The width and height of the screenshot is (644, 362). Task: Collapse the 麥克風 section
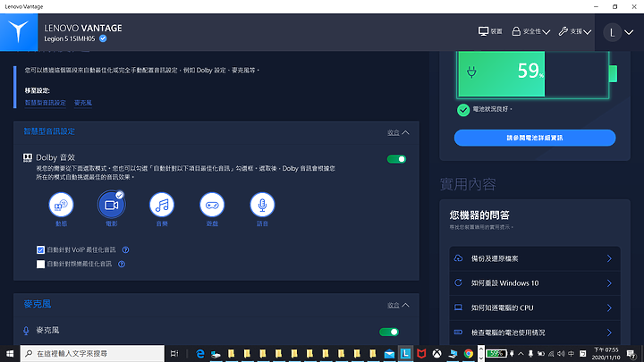click(x=398, y=305)
